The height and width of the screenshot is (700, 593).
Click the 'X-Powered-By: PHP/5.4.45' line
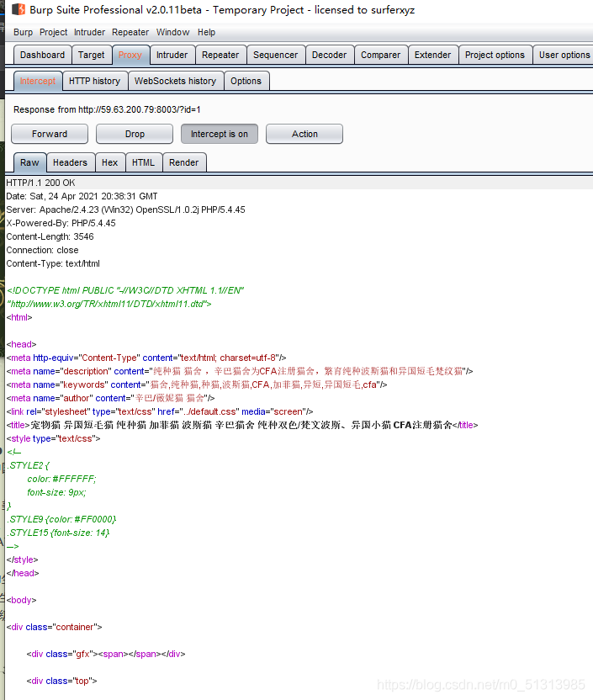tap(61, 223)
